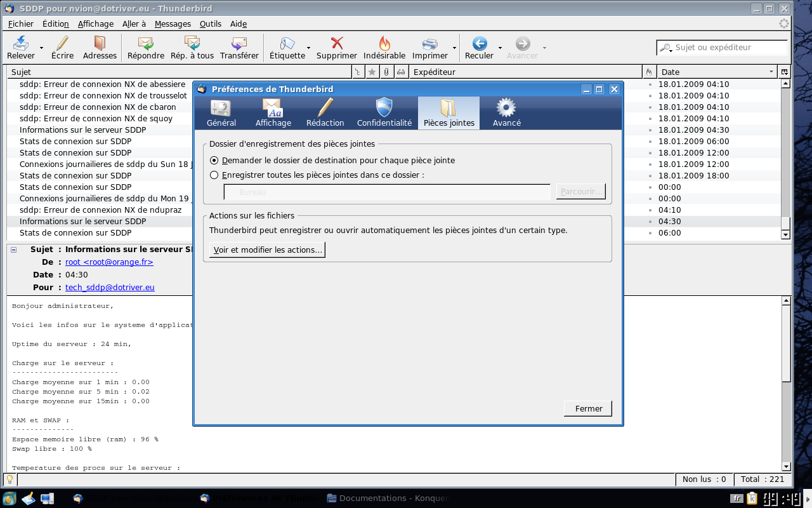
Task: Click the Imprimer printer icon
Action: (430, 44)
